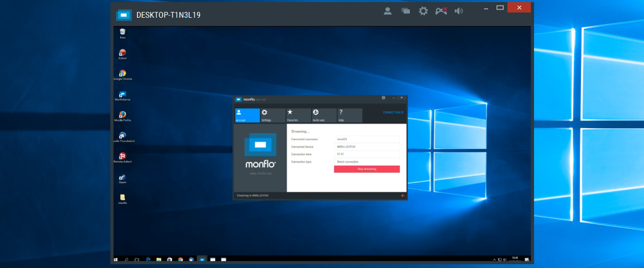Click the monitors icon in client top bar
Viewport: 644px width, 268px height.
pyautogui.click(x=406, y=11)
